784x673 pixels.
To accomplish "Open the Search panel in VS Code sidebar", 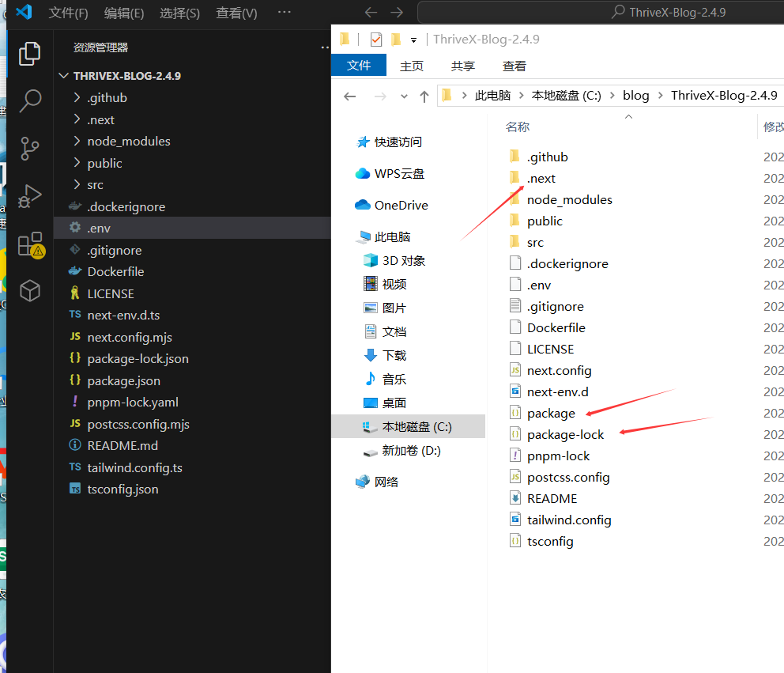I will 29,101.
